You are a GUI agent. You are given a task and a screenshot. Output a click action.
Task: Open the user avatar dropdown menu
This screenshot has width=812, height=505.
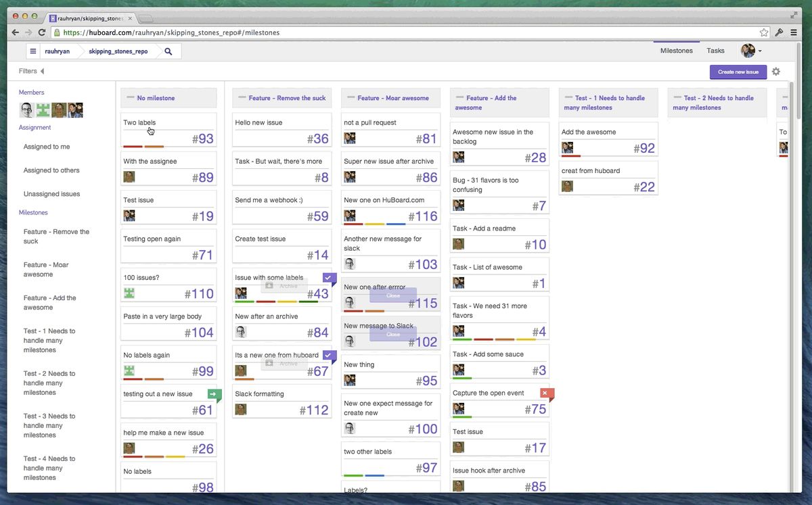coord(750,51)
